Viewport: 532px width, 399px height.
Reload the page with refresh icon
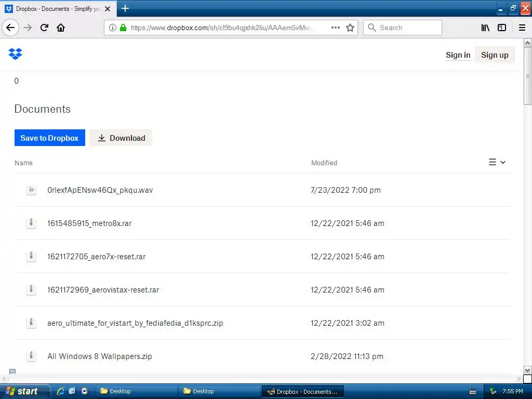[x=45, y=28]
